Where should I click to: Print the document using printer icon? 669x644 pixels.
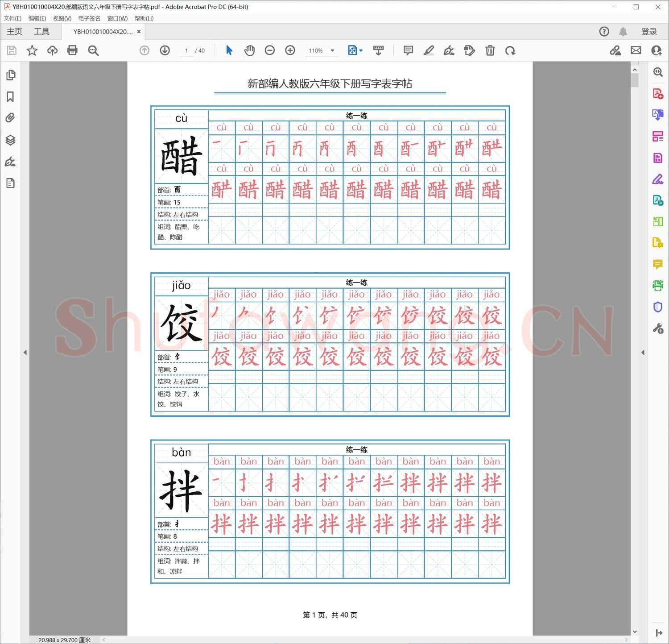pyautogui.click(x=72, y=50)
